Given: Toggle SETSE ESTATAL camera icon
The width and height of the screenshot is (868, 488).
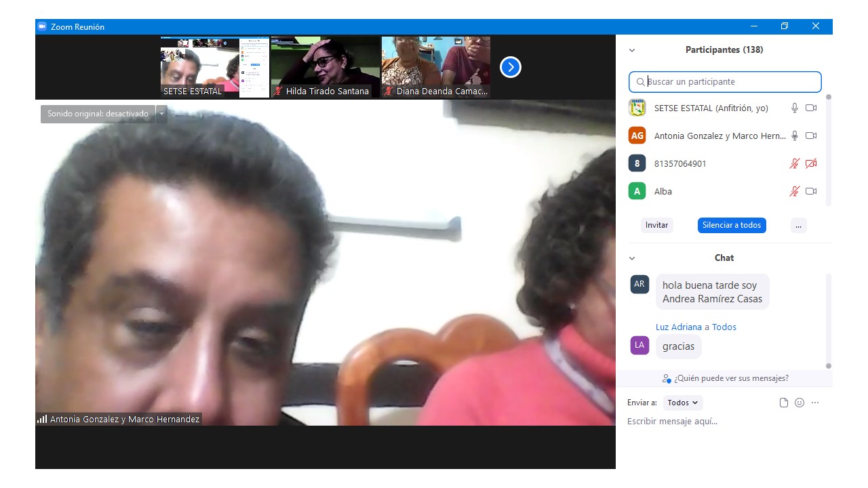Looking at the screenshot, I should 810,108.
